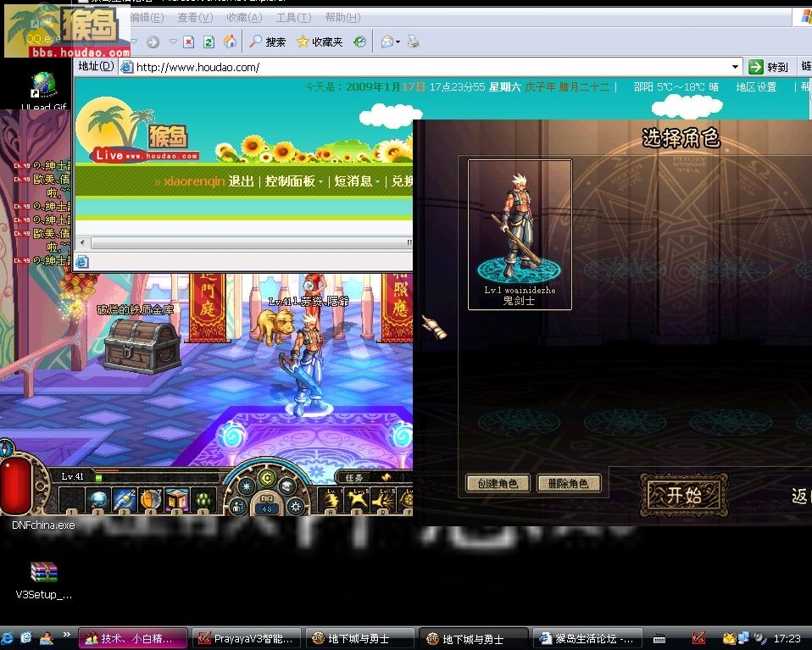This screenshot has width=812, height=650.
Task: Open the IE History icon
Action: [359, 42]
